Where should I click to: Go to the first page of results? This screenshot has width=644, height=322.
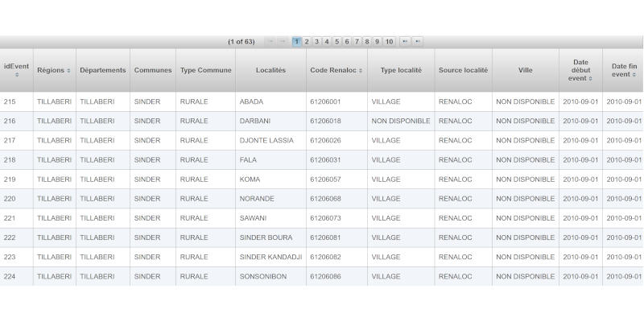pyautogui.click(x=270, y=42)
